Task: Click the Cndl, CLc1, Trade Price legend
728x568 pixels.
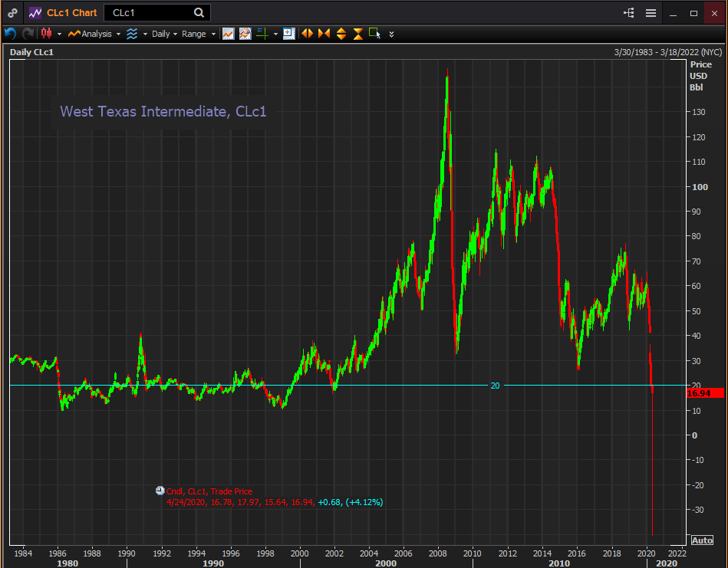Action: 209,491
